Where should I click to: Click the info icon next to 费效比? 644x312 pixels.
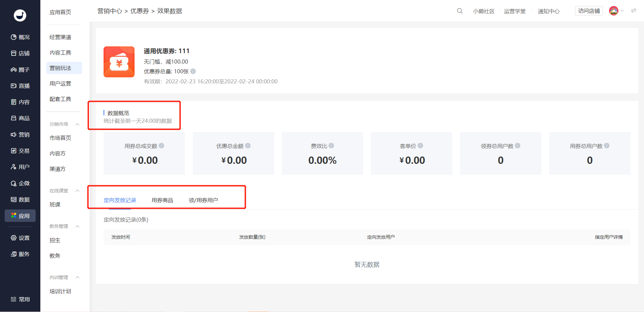331,146
